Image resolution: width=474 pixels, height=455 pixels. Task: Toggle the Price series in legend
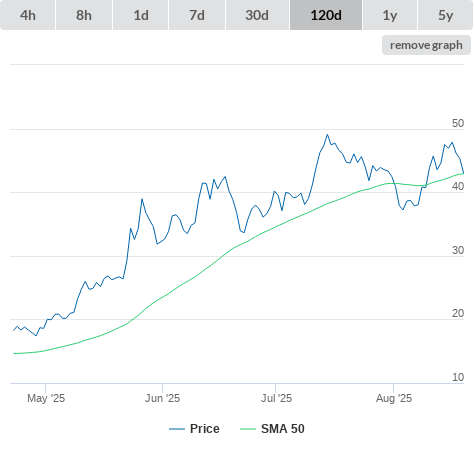205,429
